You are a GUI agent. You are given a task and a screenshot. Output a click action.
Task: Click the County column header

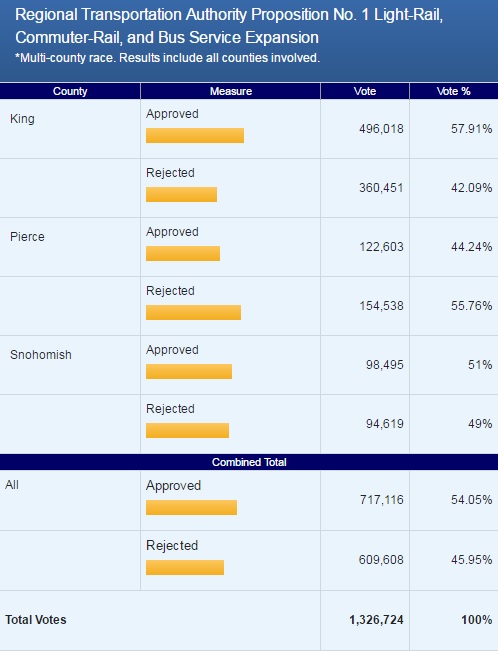70,91
